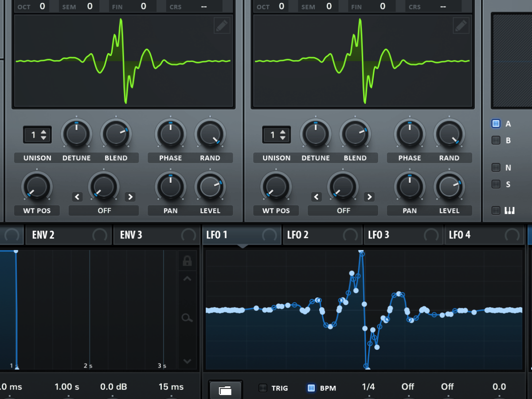Enable the TRIG checkbox for the LFO
This screenshot has height=399, width=532.
pos(263,388)
